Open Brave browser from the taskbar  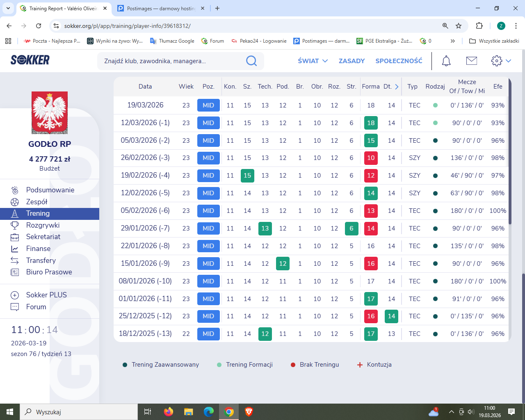(x=249, y=412)
